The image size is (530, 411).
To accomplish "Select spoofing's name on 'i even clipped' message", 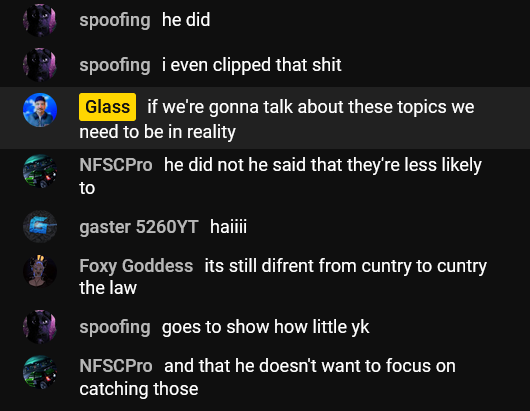I will [x=115, y=65].
